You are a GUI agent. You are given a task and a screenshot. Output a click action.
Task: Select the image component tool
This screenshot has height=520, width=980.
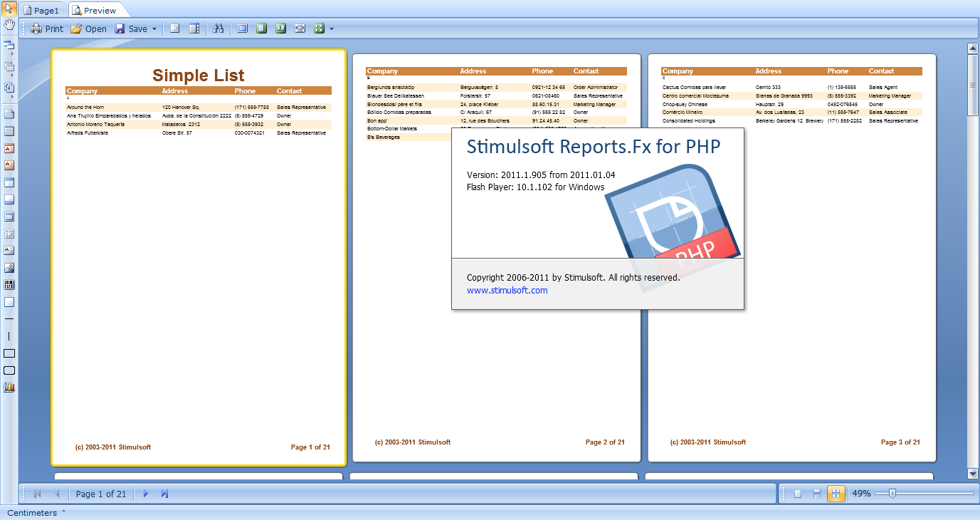[9, 268]
